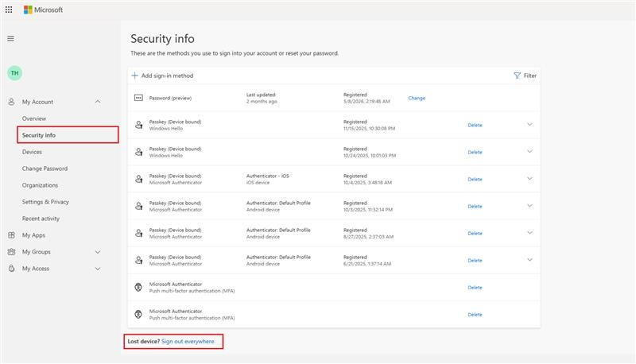
Task: Expand Authenticator - iOS passkey details
Action: [x=529, y=178]
